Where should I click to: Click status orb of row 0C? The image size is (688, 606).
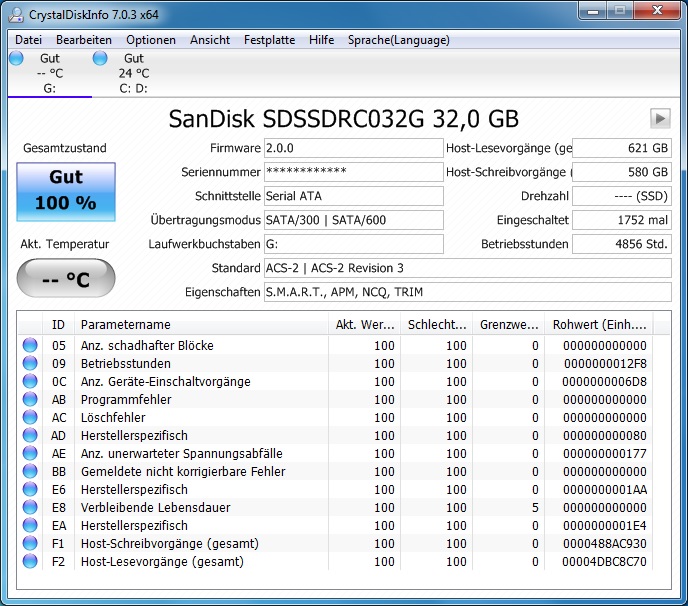[30, 381]
